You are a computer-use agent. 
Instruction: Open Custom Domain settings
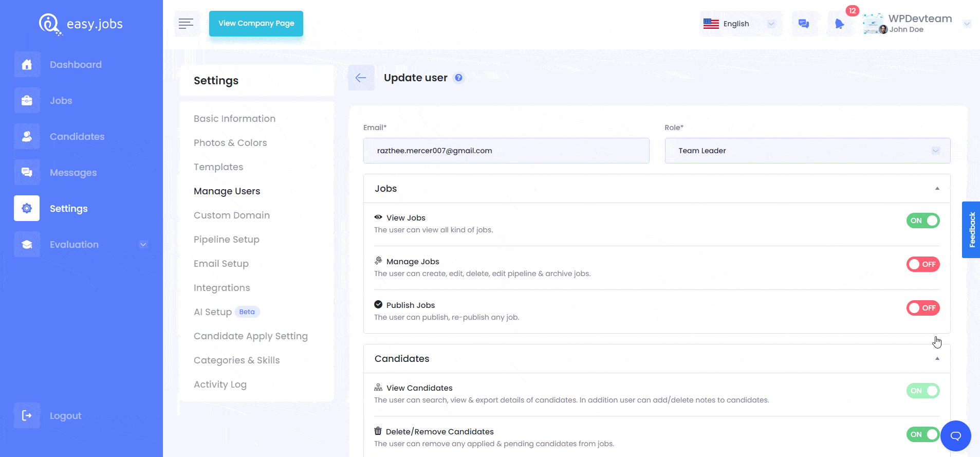(232, 215)
